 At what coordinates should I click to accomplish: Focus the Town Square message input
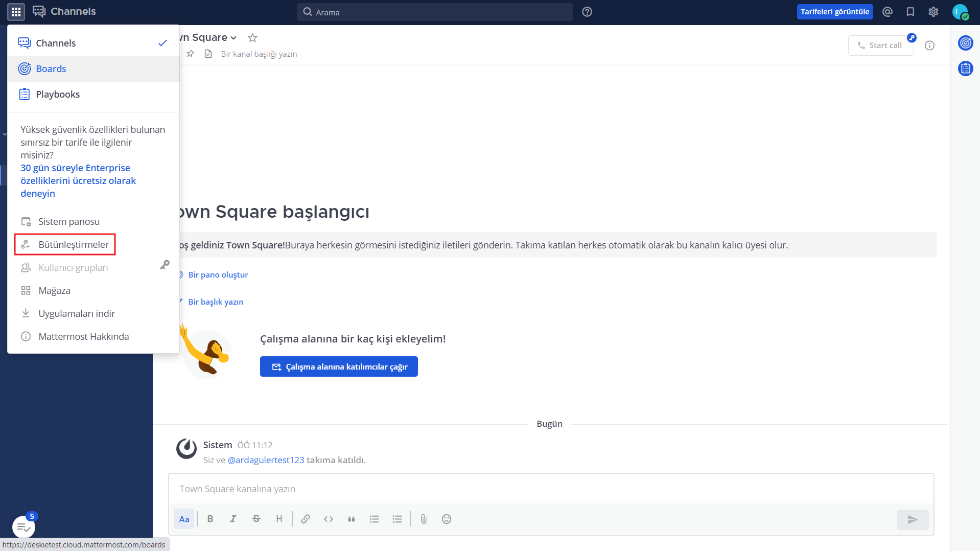click(551, 489)
